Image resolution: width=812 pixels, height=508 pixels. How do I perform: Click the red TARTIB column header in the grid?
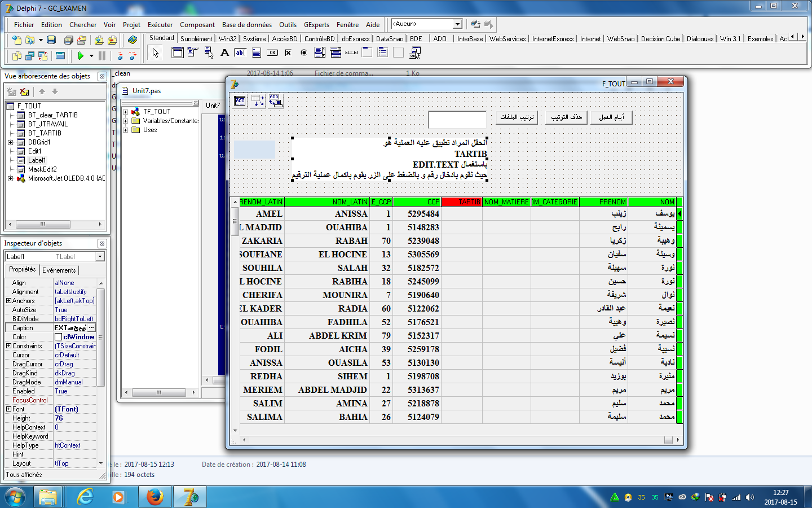[x=462, y=202]
